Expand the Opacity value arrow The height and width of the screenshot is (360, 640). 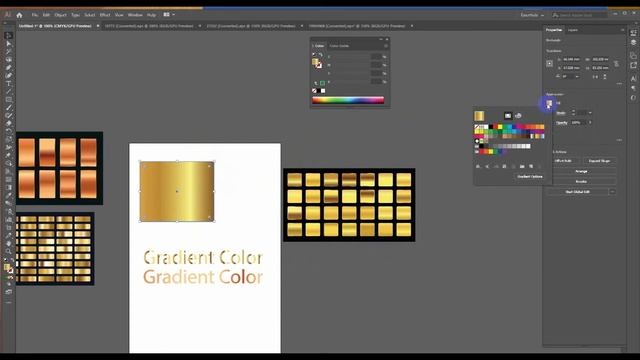click(590, 122)
